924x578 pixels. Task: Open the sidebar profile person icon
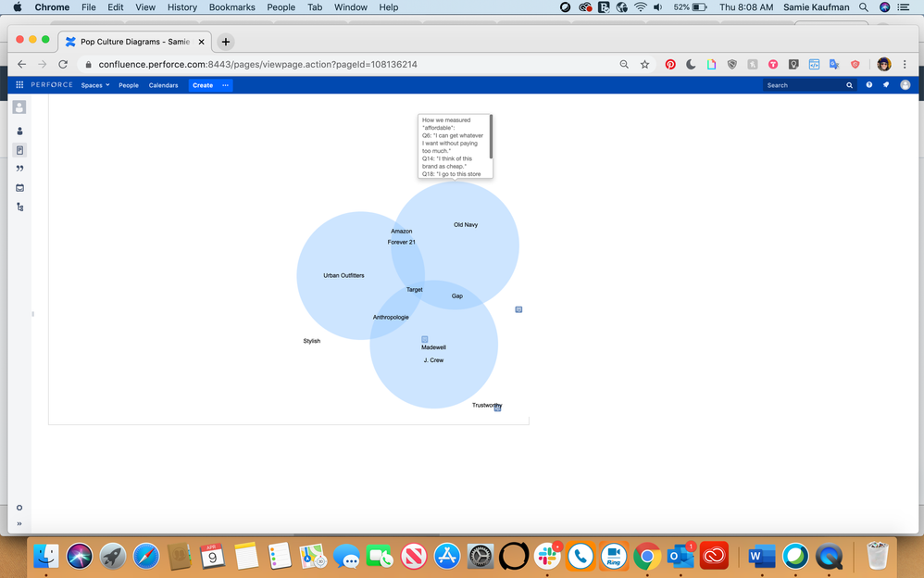(x=19, y=131)
